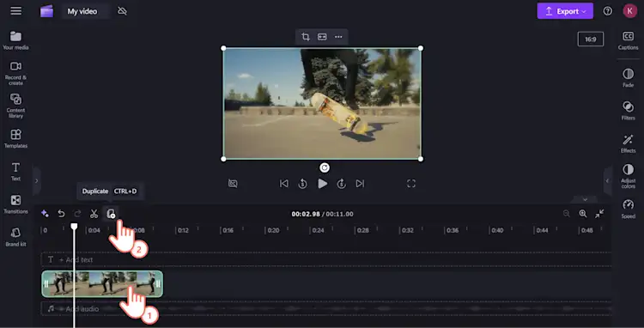The height and width of the screenshot is (328, 644).
Task: Open the Effects panel
Action: tap(628, 143)
